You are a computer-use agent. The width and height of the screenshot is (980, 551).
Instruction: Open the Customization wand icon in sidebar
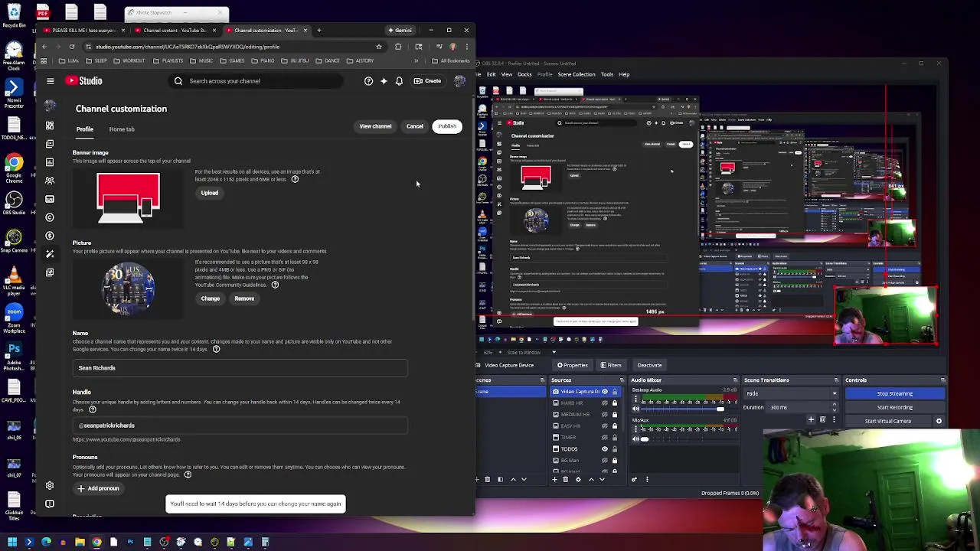(50, 254)
